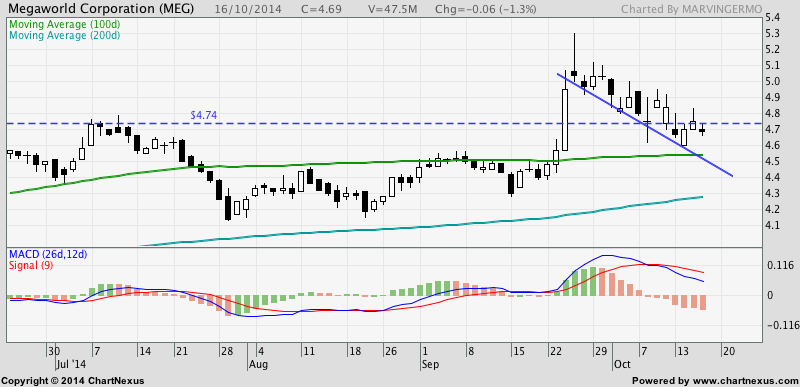Click the Oct month axis label
The width and height of the screenshot is (800, 387).
(x=621, y=365)
